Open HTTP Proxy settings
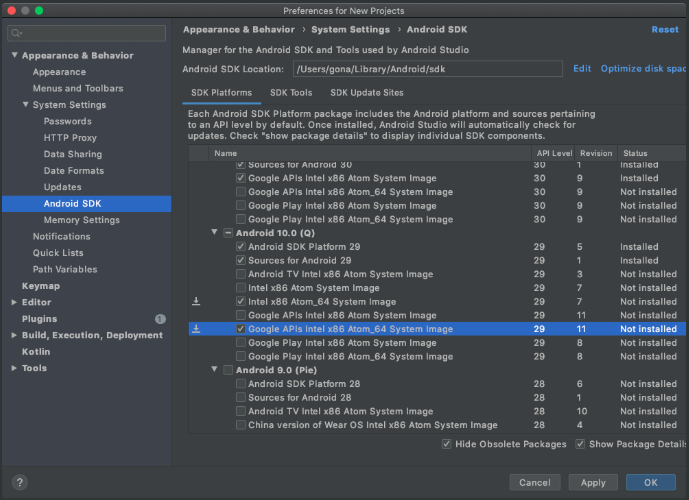Viewport: 689px width, 500px height. click(70, 138)
